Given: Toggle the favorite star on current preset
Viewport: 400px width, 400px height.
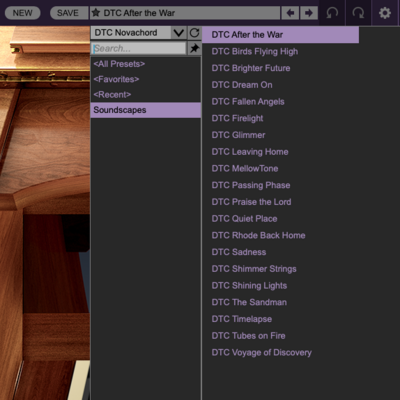Looking at the screenshot, I should (96, 13).
